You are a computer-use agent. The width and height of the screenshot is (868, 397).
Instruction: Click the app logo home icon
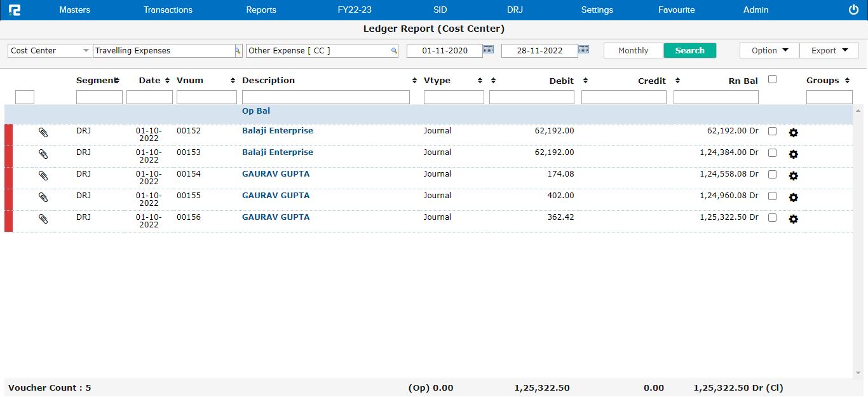15,10
